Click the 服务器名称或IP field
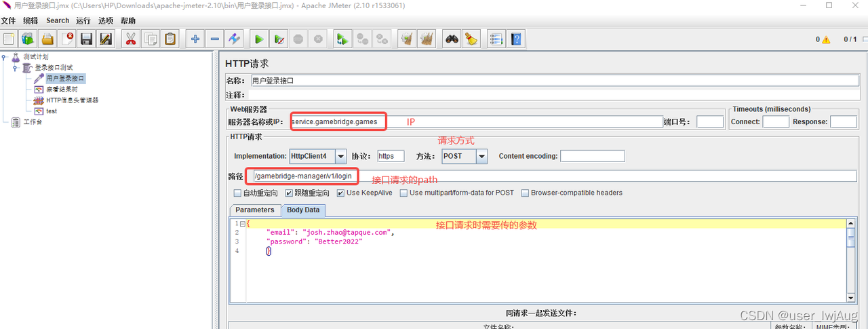Image resolution: width=868 pixels, height=329 pixels. (476, 121)
